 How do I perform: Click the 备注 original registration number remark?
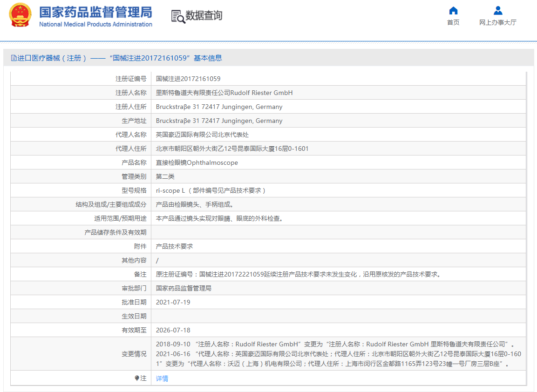point(299,275)
